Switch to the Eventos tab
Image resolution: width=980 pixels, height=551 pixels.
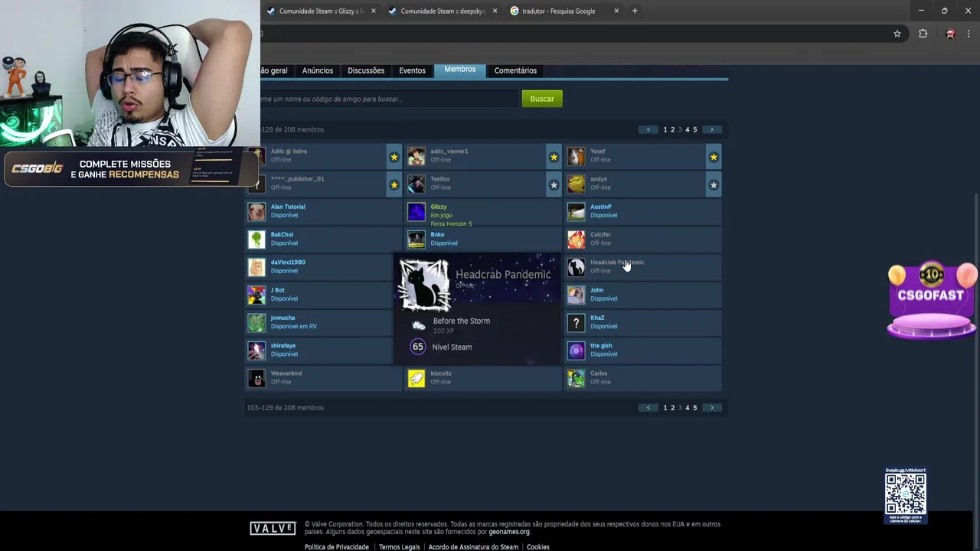click(x=412, y=70)
